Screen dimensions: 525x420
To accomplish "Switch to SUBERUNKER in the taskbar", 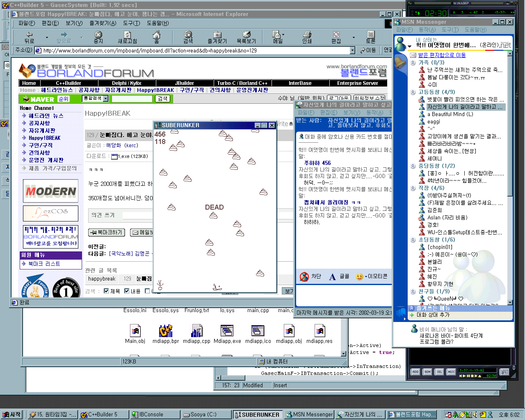I will (258, 415).
